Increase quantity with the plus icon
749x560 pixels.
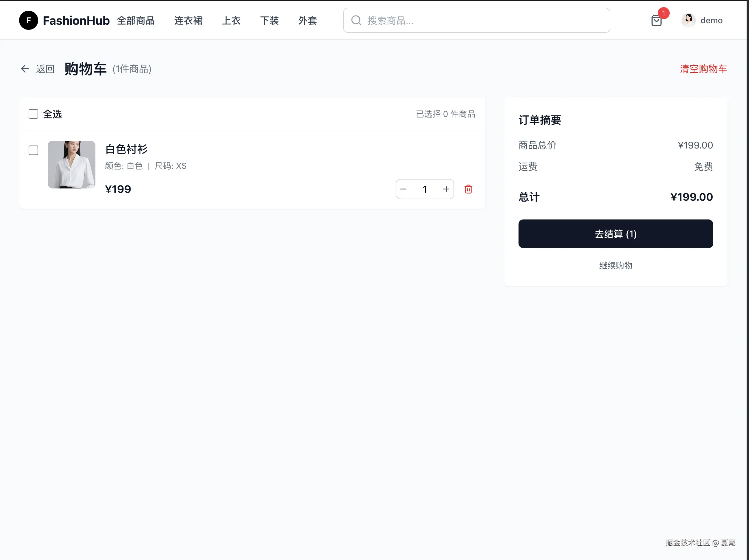446,189
